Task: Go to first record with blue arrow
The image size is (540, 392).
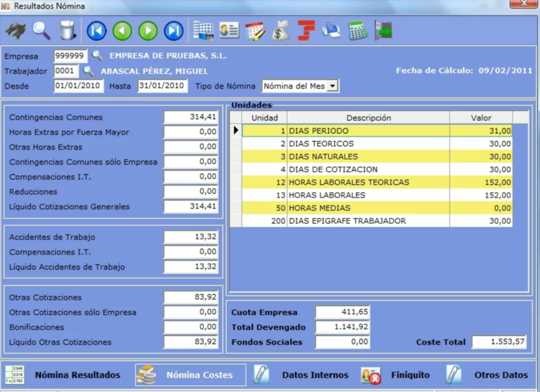Action: [97, 31]
